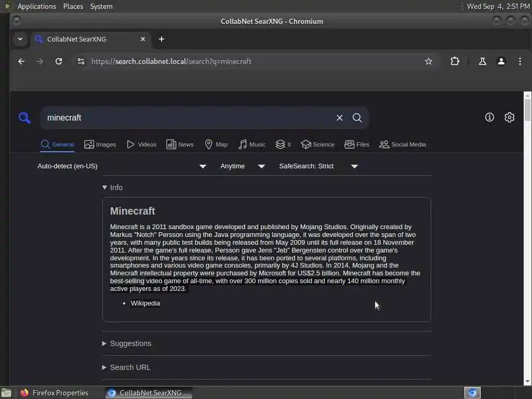Screen dimensions: 532x399
Task: Clear the search query with the X icon
Action: (x=339, y=118)
